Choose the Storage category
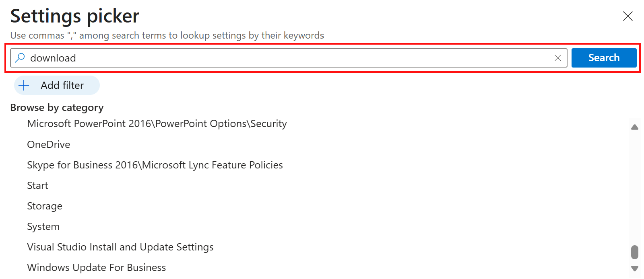644x279 pixels. [44, 206]
